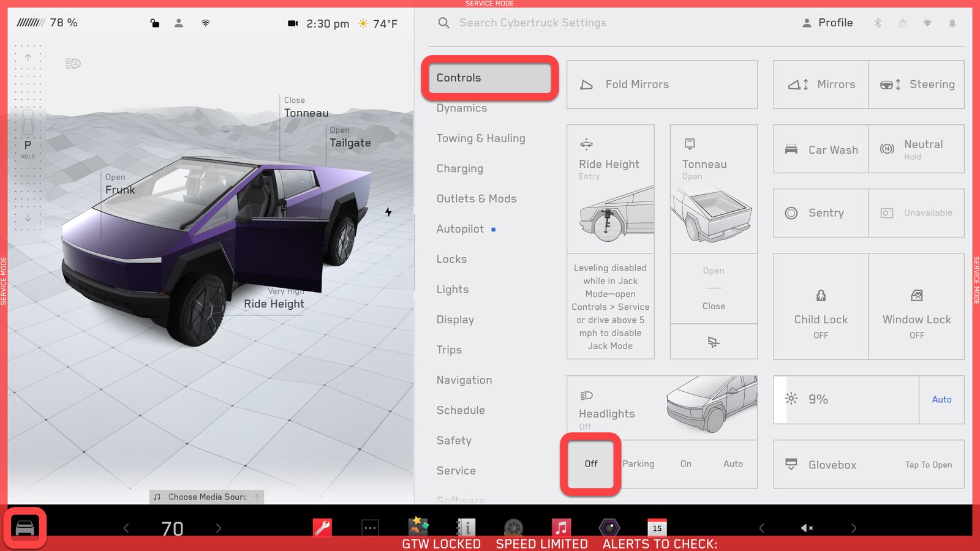Image resolution: width=980 pixels, height=551 pixels.
Task: Tap the tonneau vent icon button
Action: (713, 342)
